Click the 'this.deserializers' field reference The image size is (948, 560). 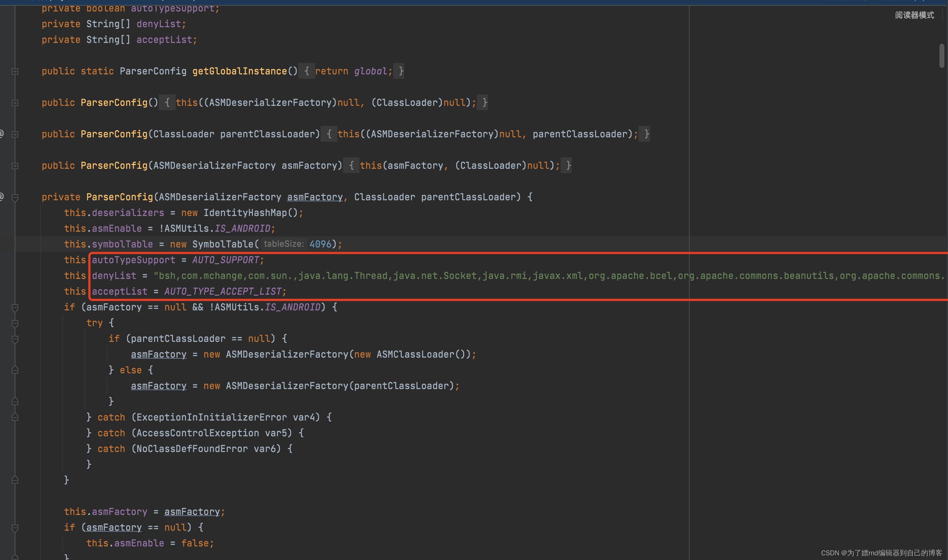click(114, 213)
